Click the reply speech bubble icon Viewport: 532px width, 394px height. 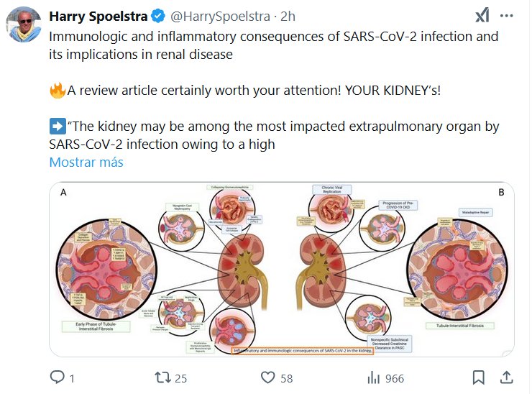(x=57, y=377)
